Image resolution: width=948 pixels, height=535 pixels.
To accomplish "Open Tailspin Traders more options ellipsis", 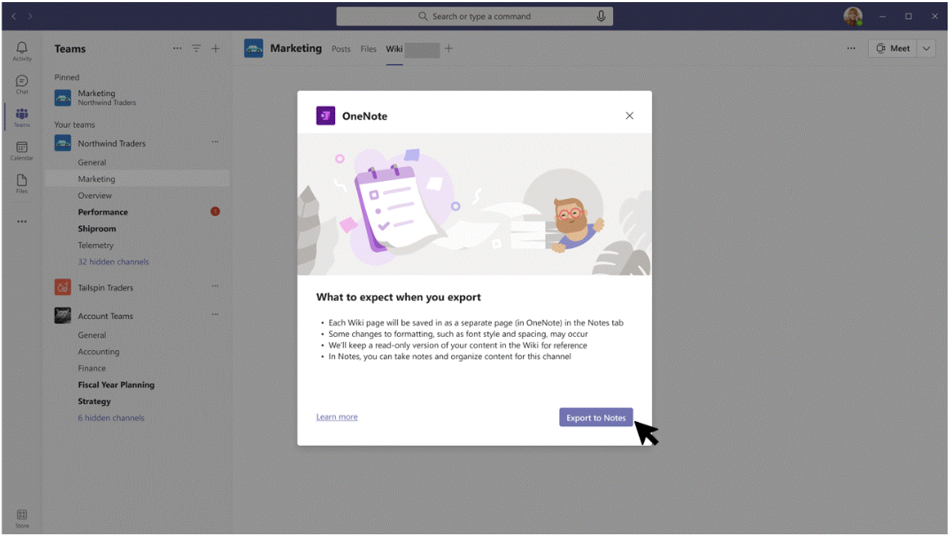I will click(x=215, y=286).
